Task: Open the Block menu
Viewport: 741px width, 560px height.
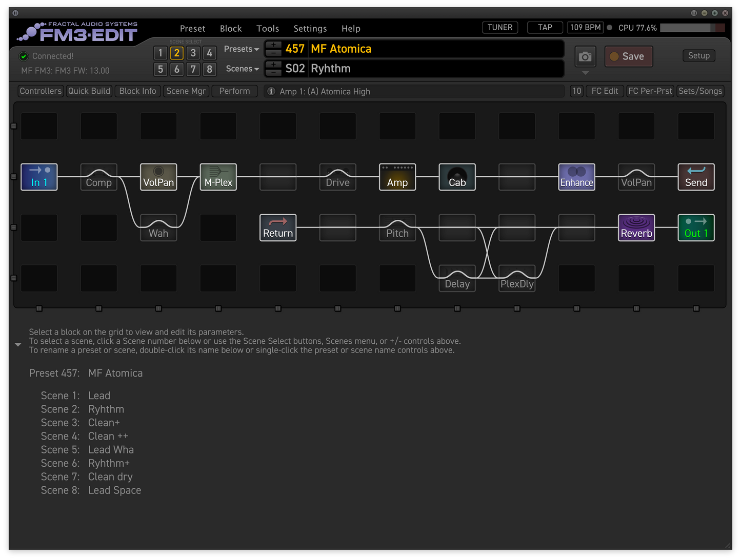Action: tap(231, 29)
